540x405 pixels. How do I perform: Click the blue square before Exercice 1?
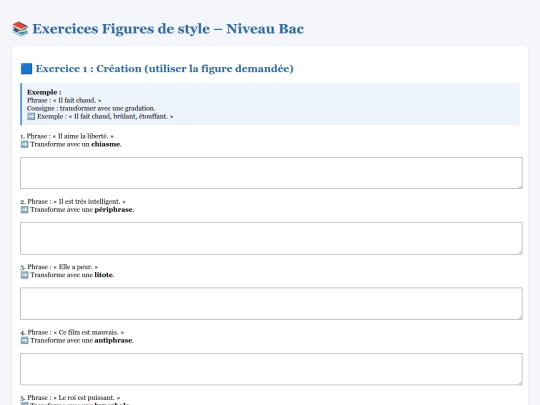click(x=26, y=69)
